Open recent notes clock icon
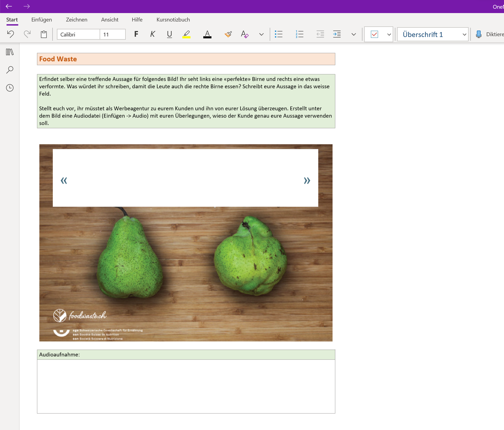 (x=10, y=88)
